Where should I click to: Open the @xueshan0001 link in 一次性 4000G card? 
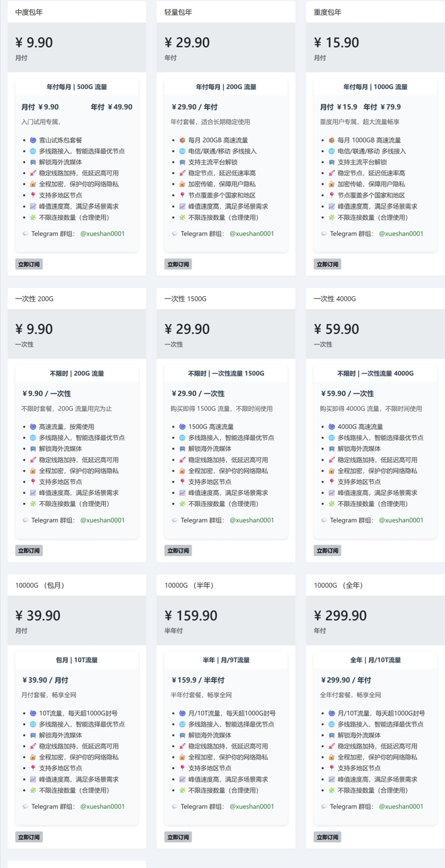pos(401,520)
